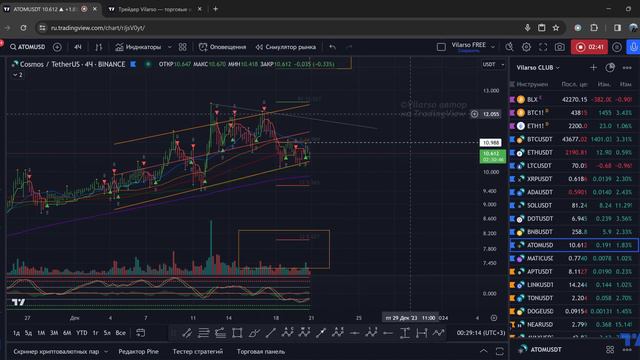Image resolution: width=640 pixels, height=360 pixels.
Task: Set range to 1д
Action: [16, 333]
